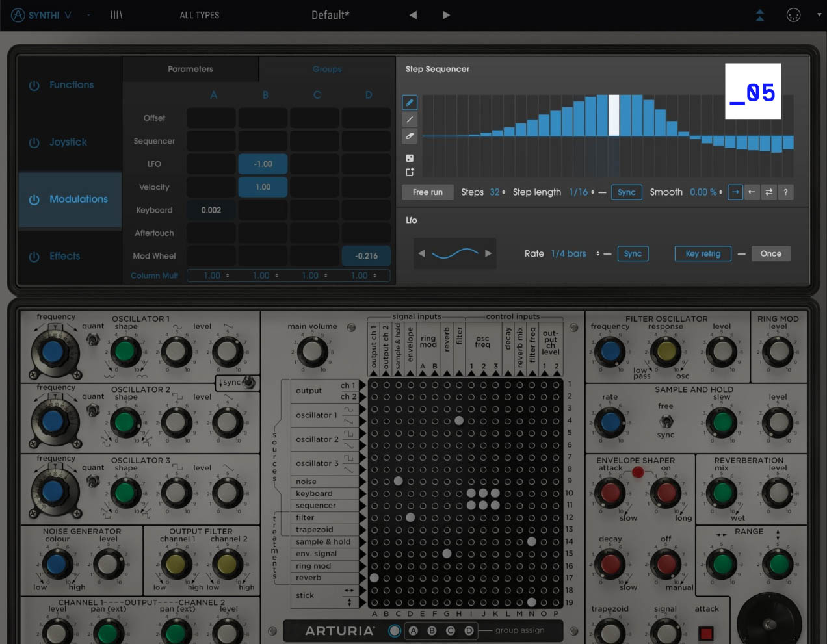
Task: Open the Steps count selector showing 32
Action: coord(497,192)
